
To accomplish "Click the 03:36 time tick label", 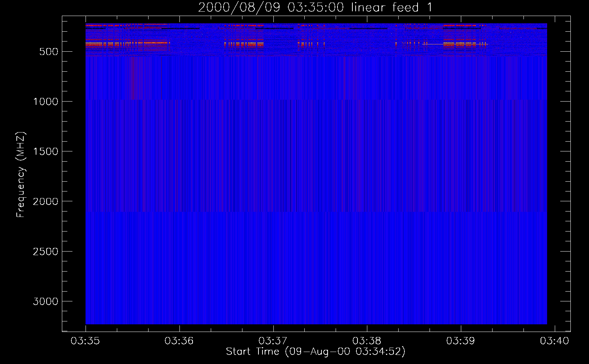I will coord(179,341).
